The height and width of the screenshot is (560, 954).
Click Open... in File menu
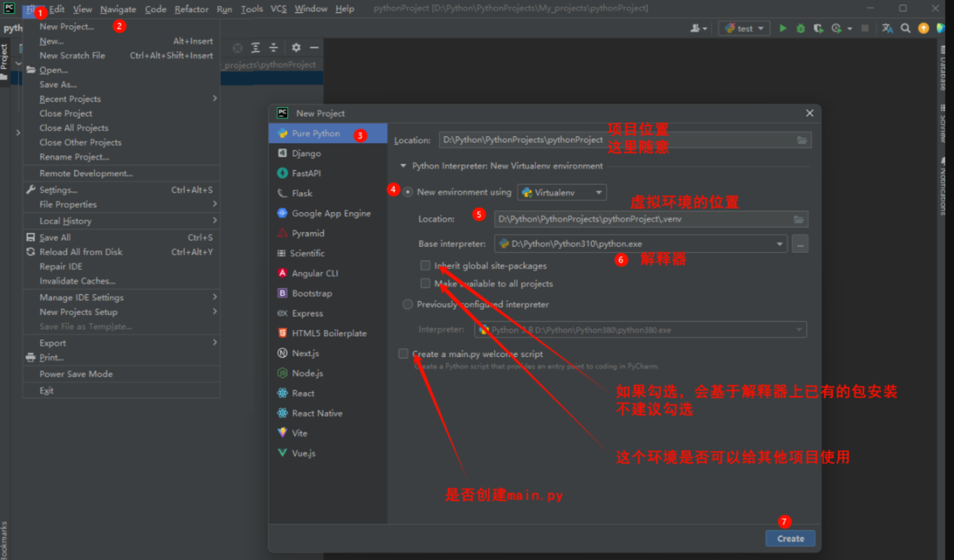(x=122, y=70)
